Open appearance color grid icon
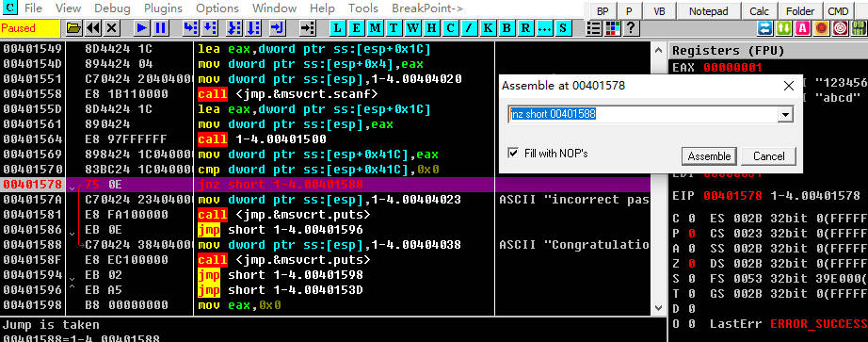Viewport: 868px width, 342px height. point(612,27)
